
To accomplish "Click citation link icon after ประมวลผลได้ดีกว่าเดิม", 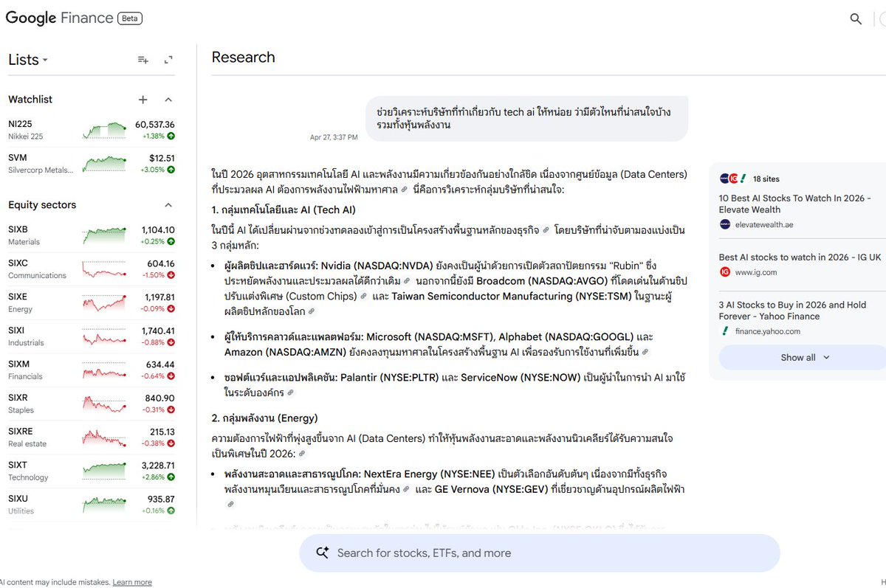I will coord(407,281).
